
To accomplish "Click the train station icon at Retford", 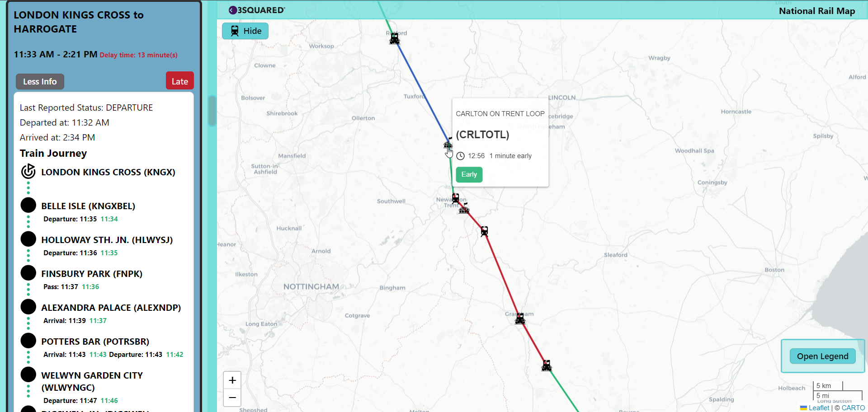I will coord(395,39).
